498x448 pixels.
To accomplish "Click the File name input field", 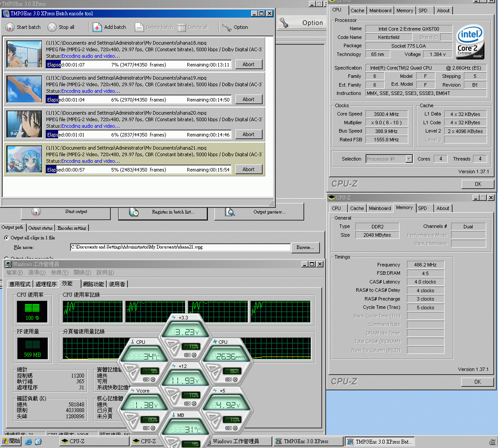I will [x=180, y=247].
